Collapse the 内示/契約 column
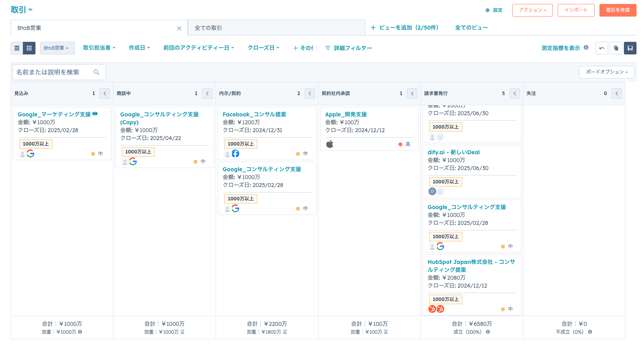The image size is (644, 344). click(310, 93)
